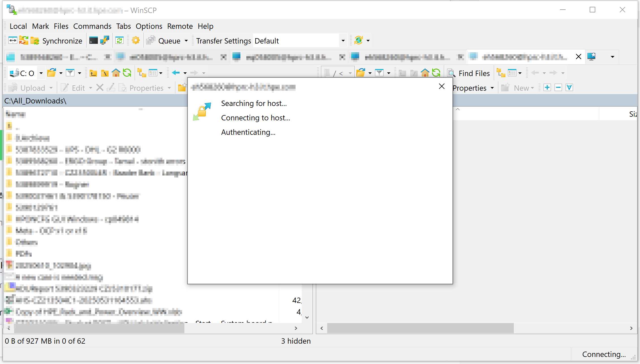The height and width of the screenshot is (364, 640).
Task: Open the Queue dropdown arrow
Action: [186, 41]
